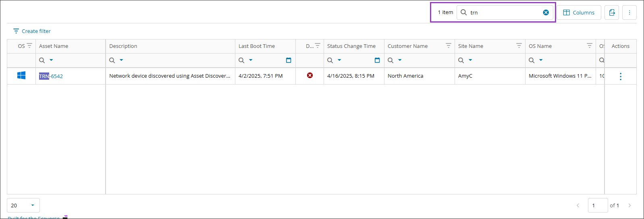644x219 pixels.
Task: Open Status Change Time calendar picker
Action: click(377, 60)
